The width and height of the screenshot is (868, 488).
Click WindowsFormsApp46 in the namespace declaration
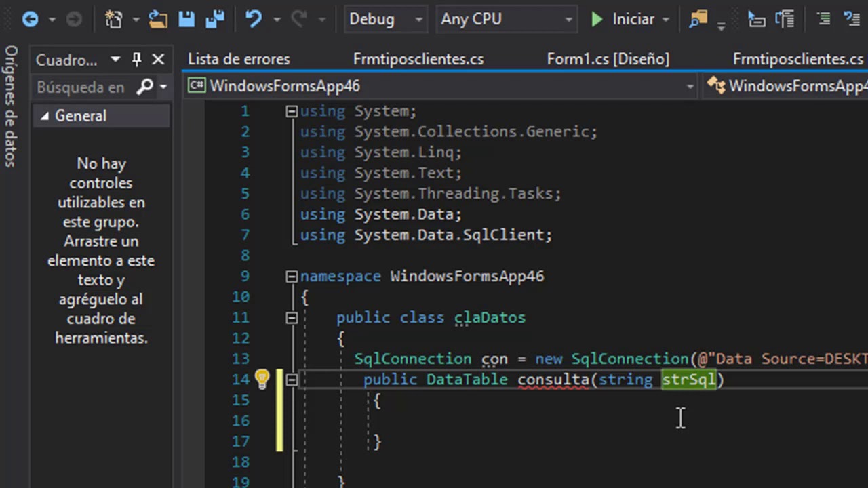[x=467, y=277]
